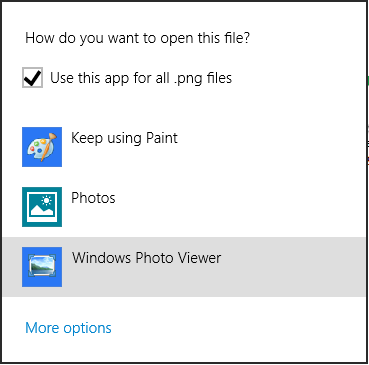Click the ".png files" text beside checkbox
The width and height of the screenshot is (369, 365).
click(203, 78)
